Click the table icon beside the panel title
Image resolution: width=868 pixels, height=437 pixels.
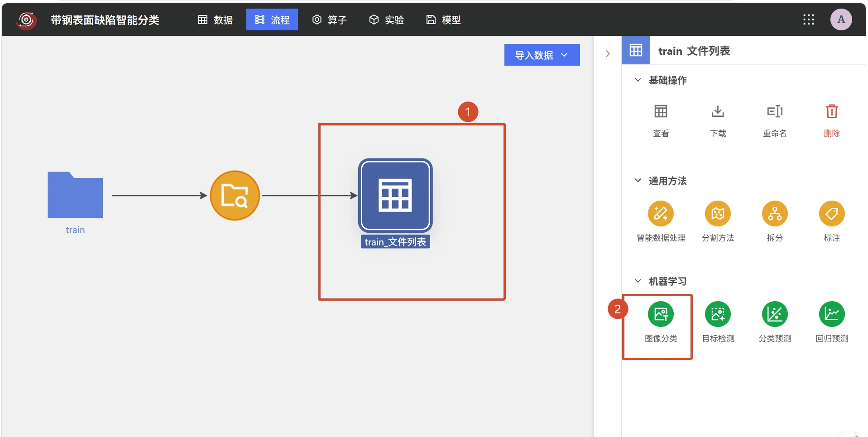636,50
